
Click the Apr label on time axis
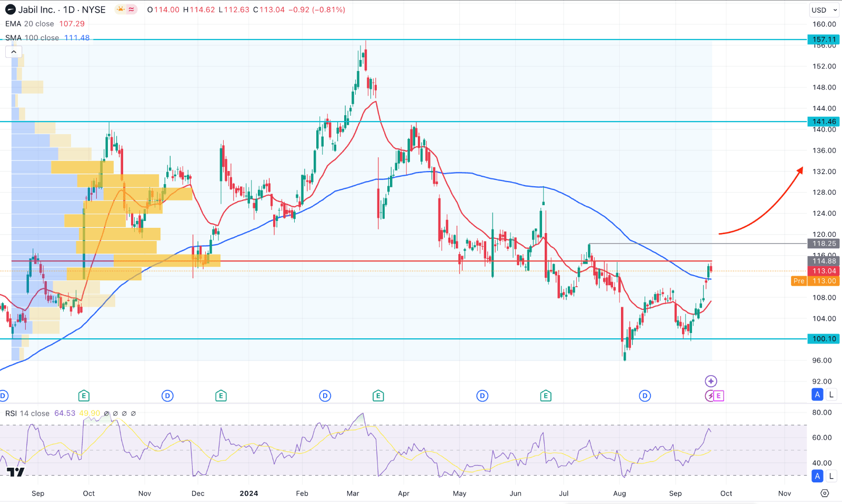(x=404, y=493)
